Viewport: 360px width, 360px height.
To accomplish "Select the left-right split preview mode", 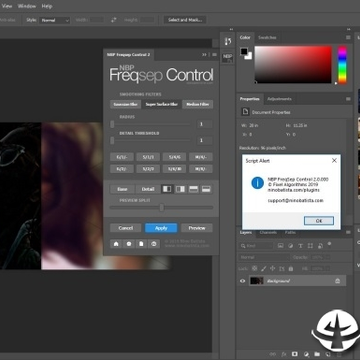I will [x=167, y=189].
